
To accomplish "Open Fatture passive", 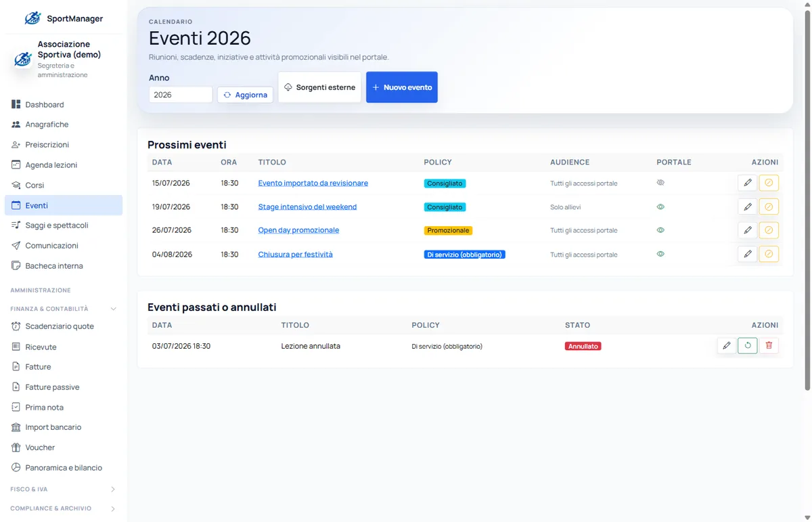I will (x=64, y=387).
